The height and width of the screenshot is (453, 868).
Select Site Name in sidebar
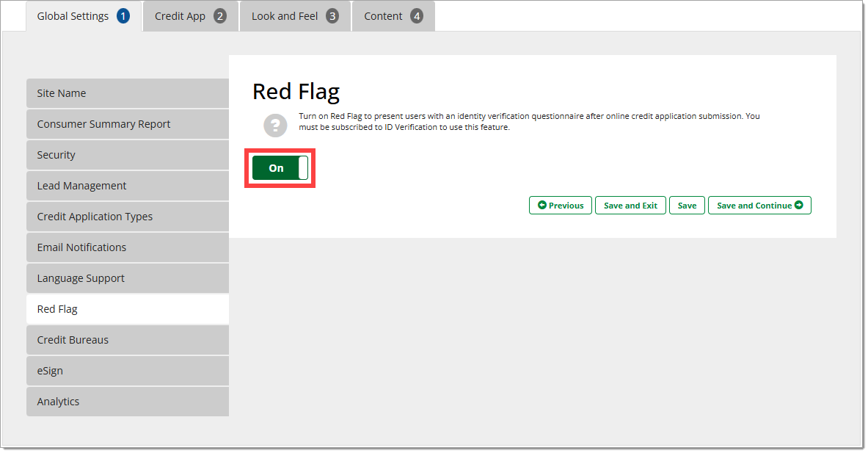pyautogui.click(x=128, y=93)
